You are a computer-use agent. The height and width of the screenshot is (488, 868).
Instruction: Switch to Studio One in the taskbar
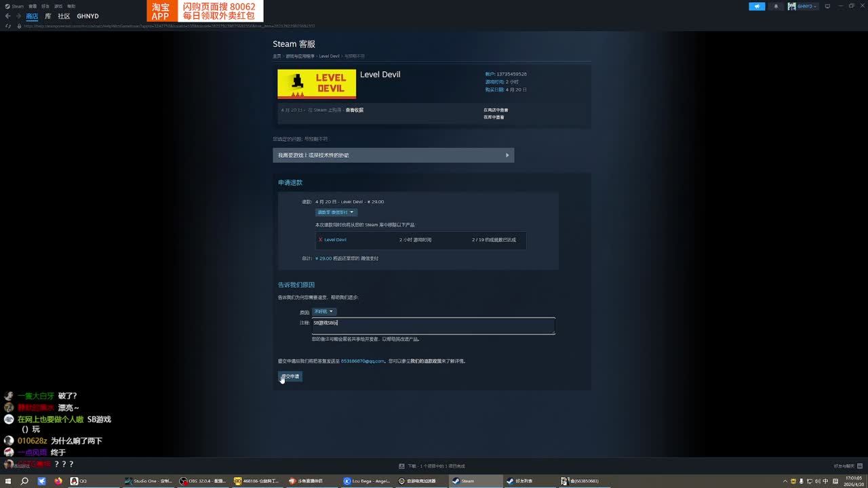pyautogui.click(x=149, y=481)
